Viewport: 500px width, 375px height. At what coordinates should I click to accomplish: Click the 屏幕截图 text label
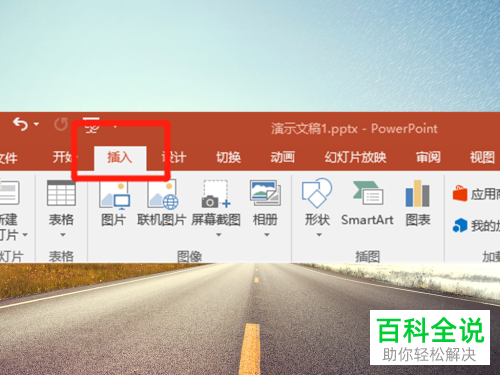(216, 220)
